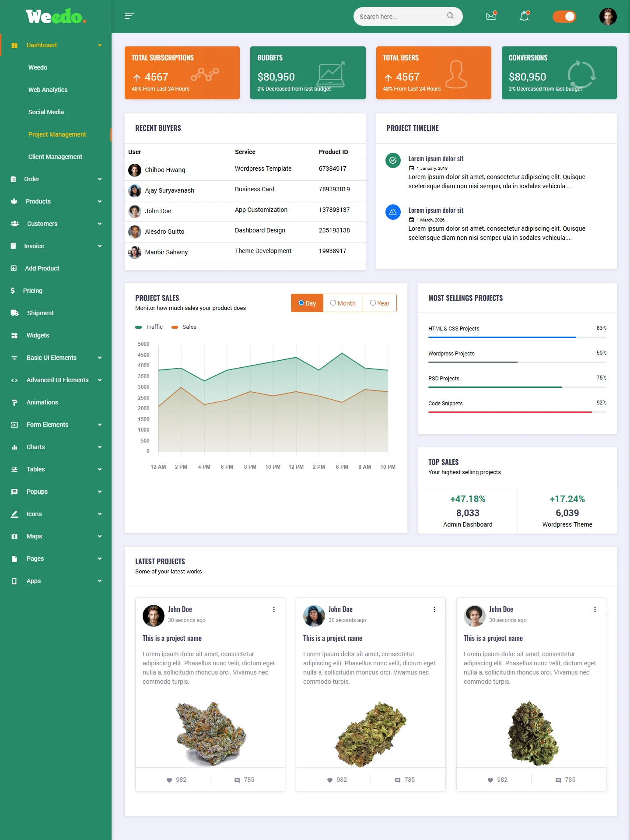Open the Total Subscriptions card
Image resolution: width=630 pixels, height=840 pixels.
(x=182, y=73)
